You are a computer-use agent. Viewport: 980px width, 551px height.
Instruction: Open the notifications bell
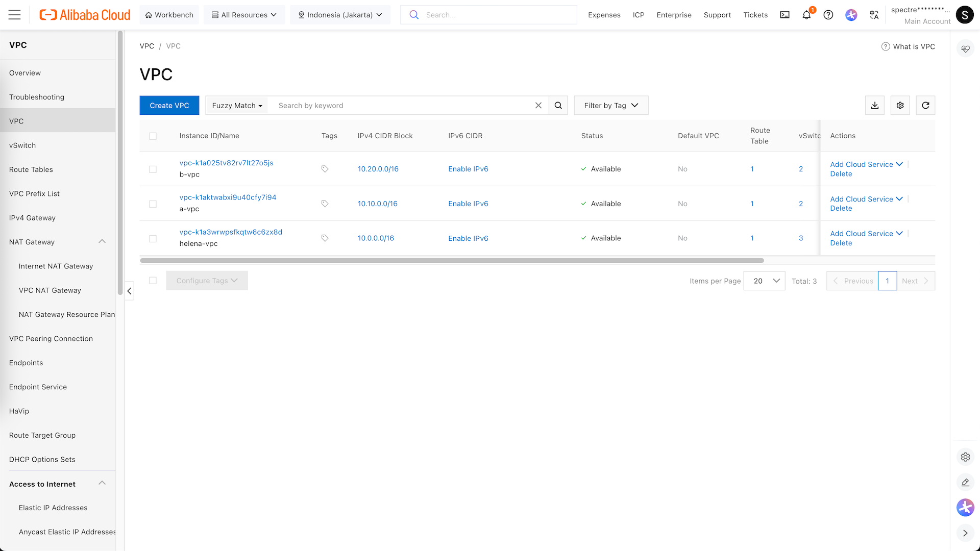(806, 15)
